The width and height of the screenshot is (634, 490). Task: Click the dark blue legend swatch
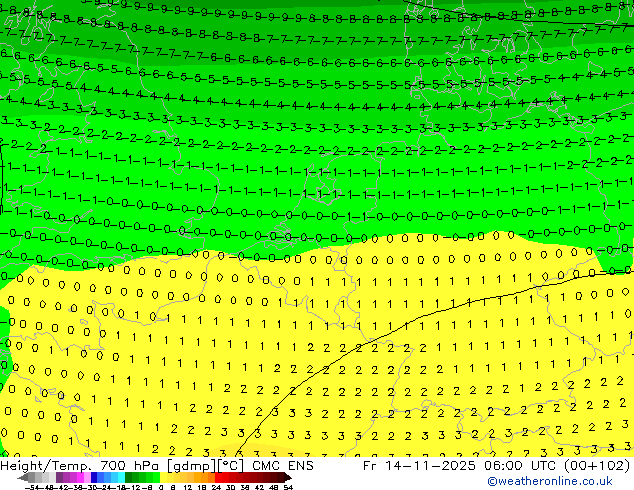click(94, 477)
